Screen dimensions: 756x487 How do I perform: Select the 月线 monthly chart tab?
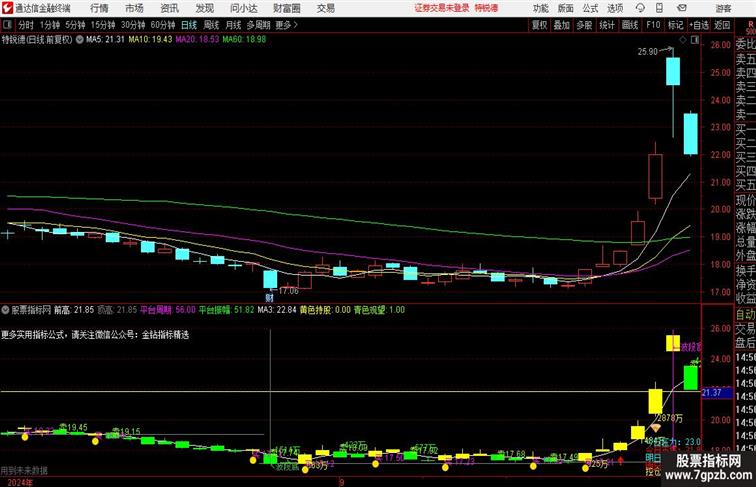pos(233,25)
